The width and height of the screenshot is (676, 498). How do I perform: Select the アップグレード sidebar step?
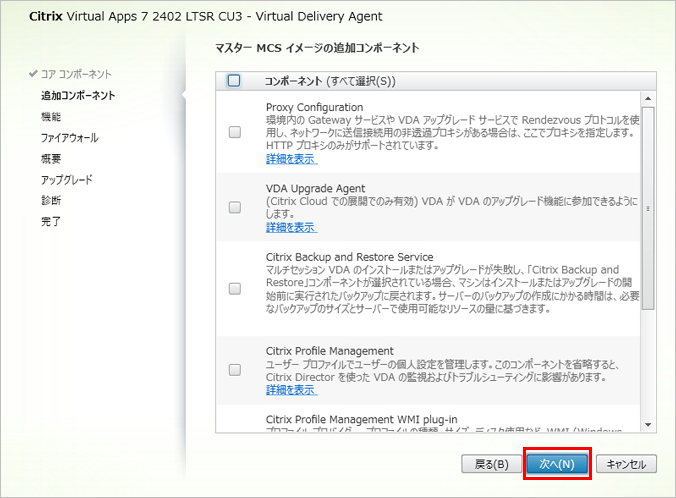pyautogui.click(x=67, y=180)
